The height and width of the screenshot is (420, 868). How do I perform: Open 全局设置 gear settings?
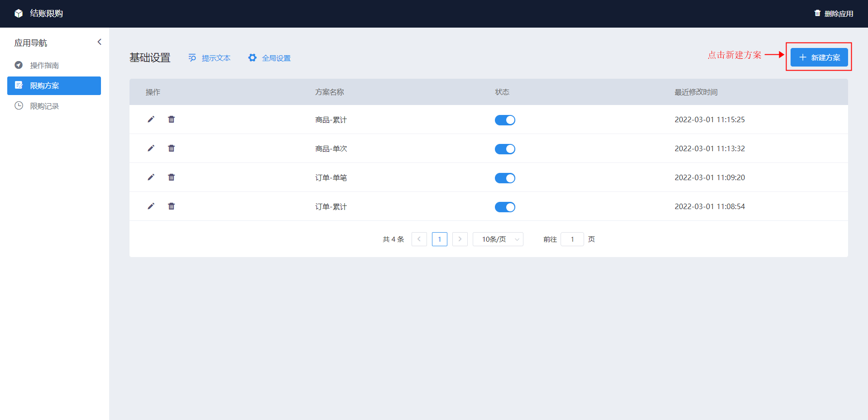pyautogui.click(x=269, y=58)
